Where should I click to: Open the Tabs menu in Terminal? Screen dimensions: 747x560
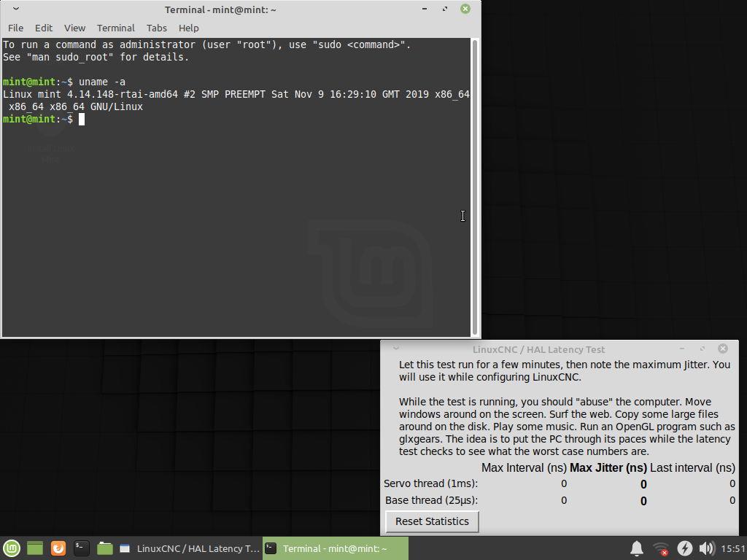pos(156,28)
